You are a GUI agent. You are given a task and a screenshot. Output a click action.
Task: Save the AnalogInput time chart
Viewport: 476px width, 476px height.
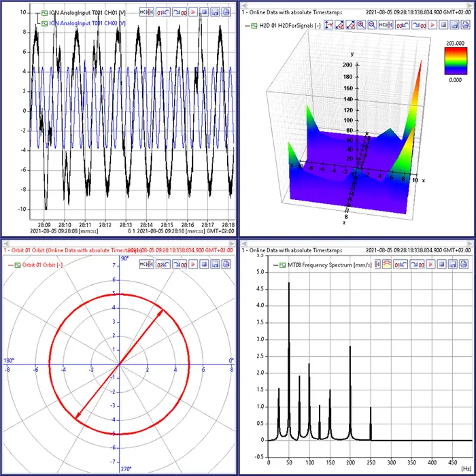pos(216,12)
